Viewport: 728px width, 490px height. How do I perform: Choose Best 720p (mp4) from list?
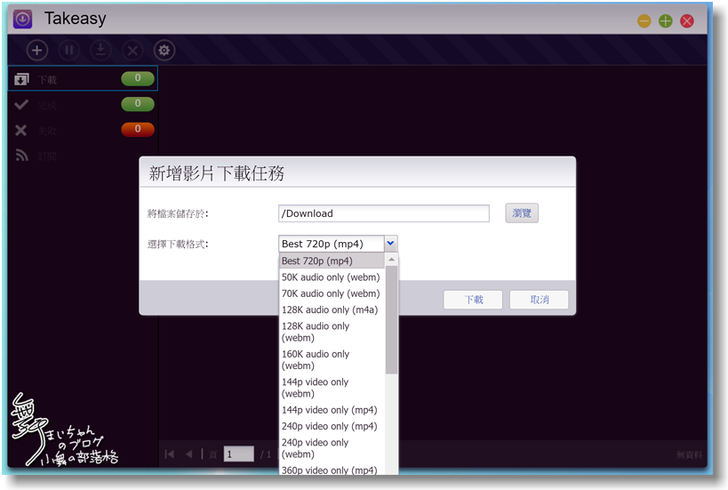tap(332, 261)
